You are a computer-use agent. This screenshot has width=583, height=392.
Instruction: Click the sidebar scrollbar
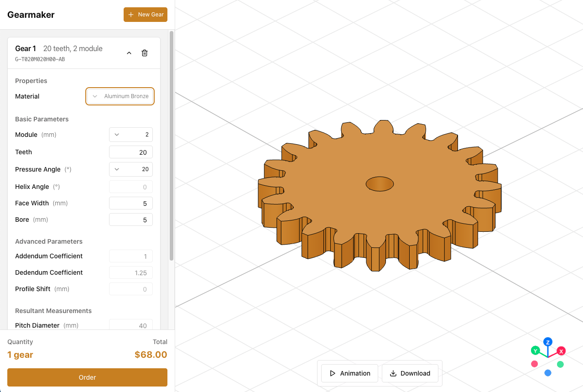(x=172, y=146)
